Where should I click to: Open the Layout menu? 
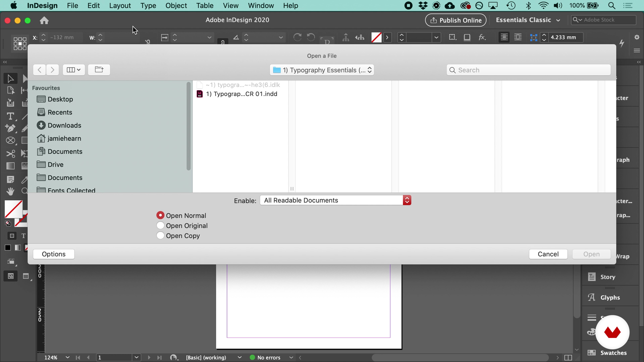tap(120, 6)
